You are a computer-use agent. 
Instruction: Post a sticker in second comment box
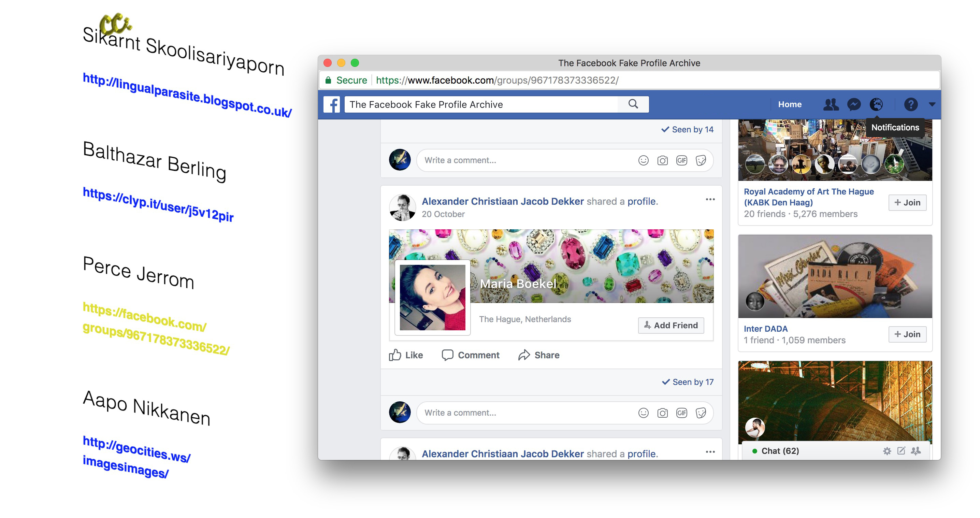click(701, 413)
